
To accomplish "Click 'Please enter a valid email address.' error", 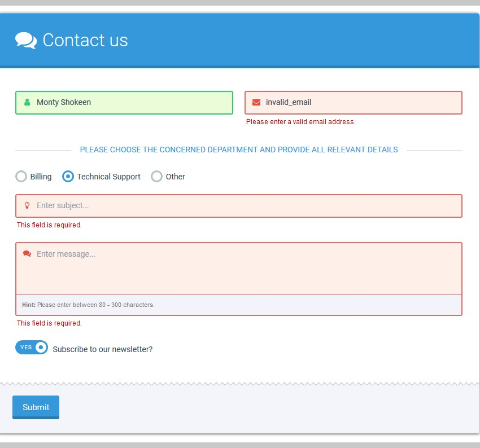I will [301, 122].
